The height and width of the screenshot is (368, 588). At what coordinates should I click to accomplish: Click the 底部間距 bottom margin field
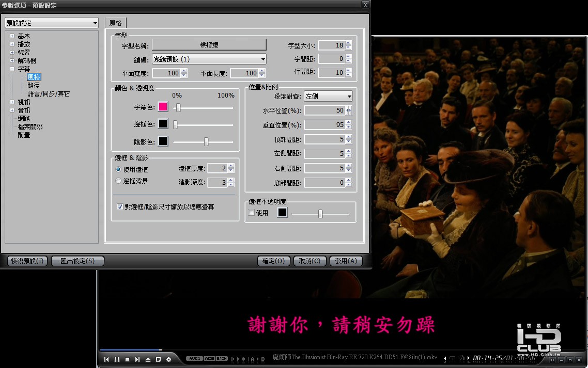(325, 183)
